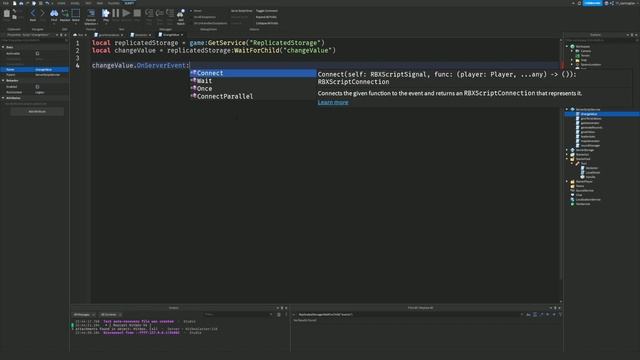Choose ConnectParallel from the autocomplete list
This screenshot has width=640, height=360.
click(x=253, y=96)
